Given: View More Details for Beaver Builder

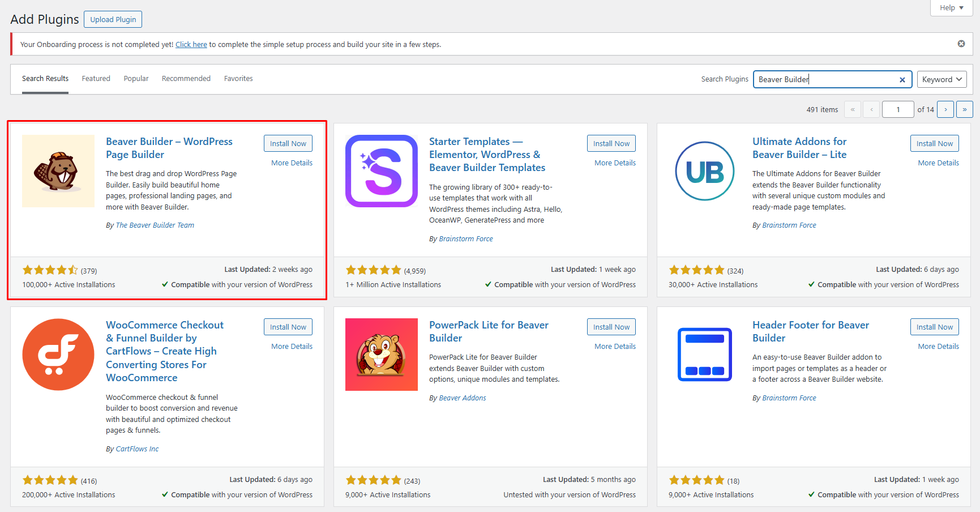Looking at the screenshot, I should click(292, 163).
